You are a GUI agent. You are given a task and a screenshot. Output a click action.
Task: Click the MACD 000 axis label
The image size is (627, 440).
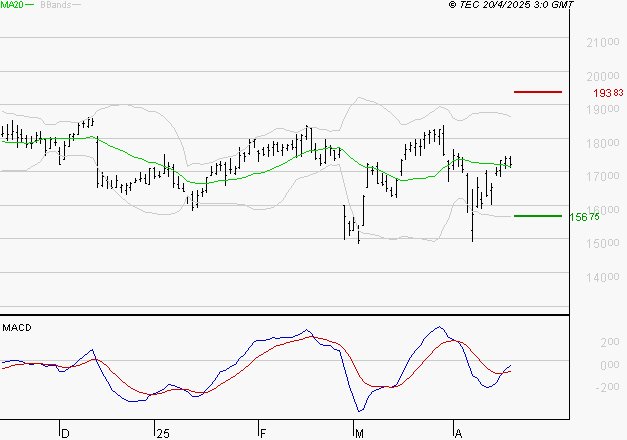click(x=610, y=365)
